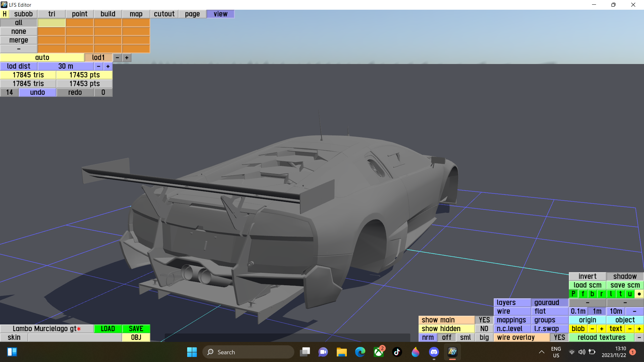Toggle show main YES setting
The width and height of the screenshot is (644, 362).
click(x=484, y=320)
